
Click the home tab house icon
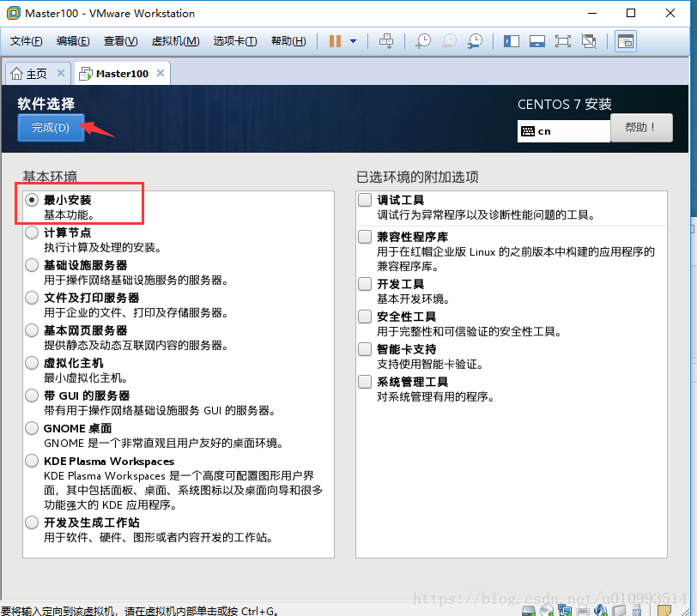tap(17, 73)
